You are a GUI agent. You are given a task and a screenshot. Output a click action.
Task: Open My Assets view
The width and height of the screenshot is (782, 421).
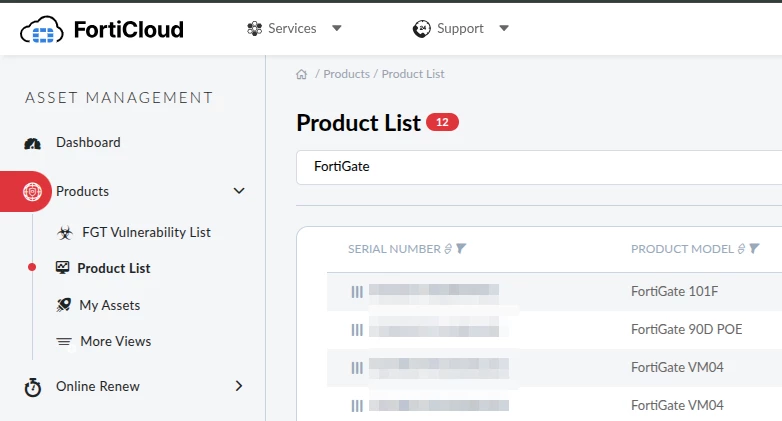[110, 305]
